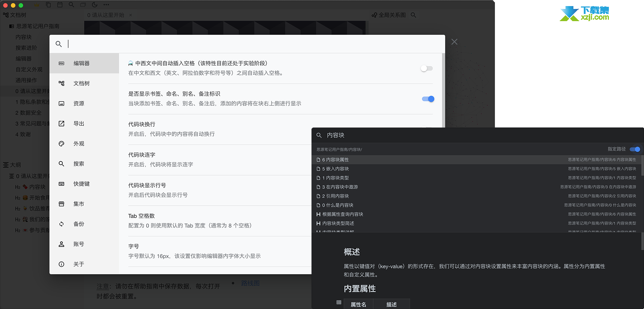The image size is (644, 309).
Task: Click the 思源笔记用户指南/内容块/ path label
Action: (339, 149)
